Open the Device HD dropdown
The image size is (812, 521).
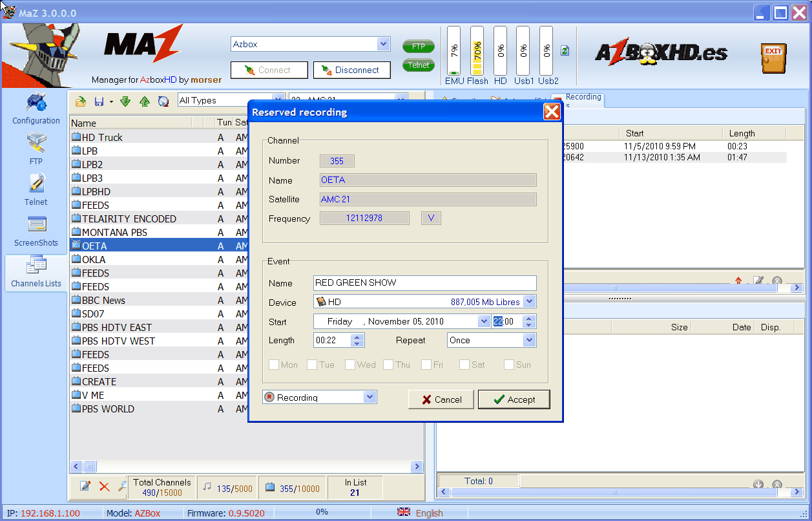point(529,302)
